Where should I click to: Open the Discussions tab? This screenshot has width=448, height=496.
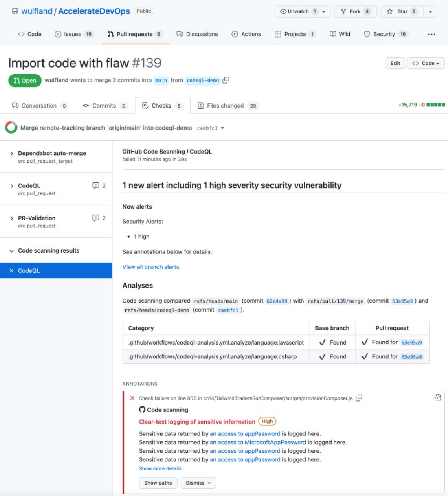pyautogui.click(x=197, y=34)
